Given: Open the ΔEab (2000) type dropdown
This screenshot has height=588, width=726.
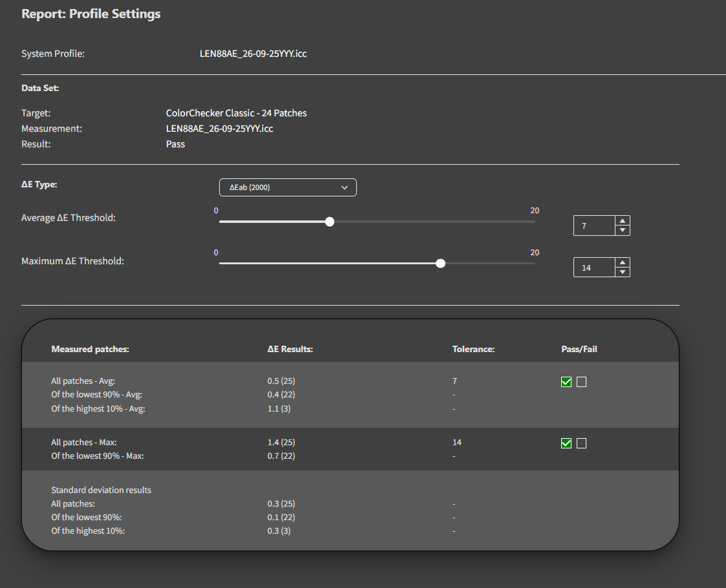Looking at the screenshot, I should coord(288,187).
